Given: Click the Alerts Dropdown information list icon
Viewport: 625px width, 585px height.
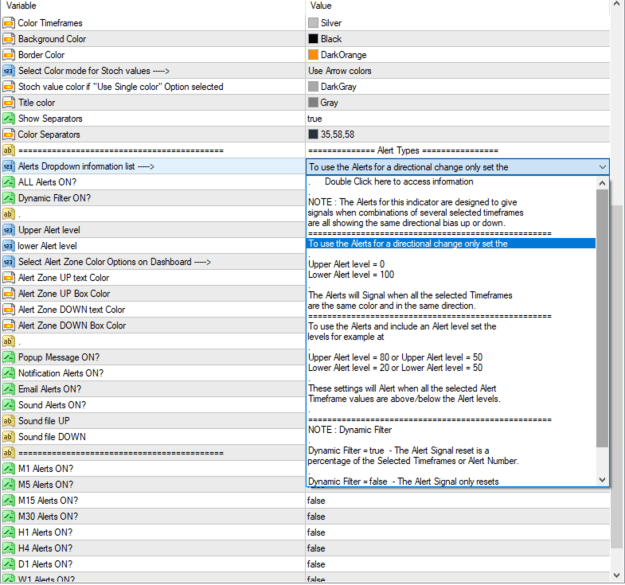Looking at the screenshot, I should [8, 167].
